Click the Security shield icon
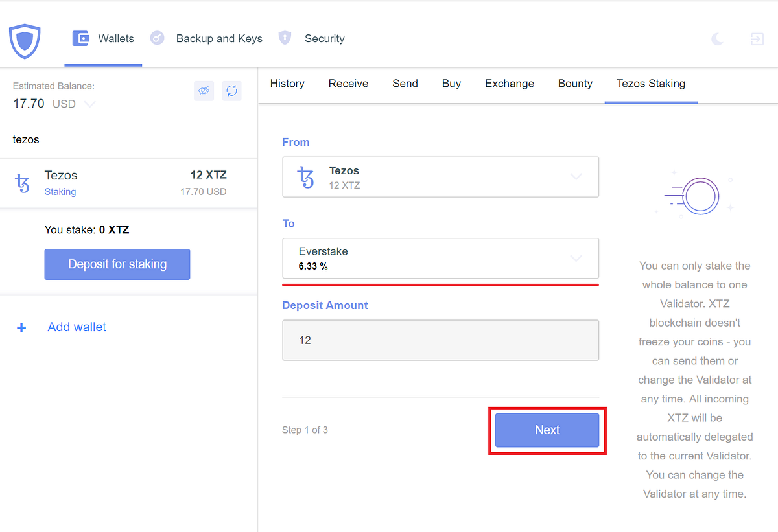Viewport: 778px width, 532px height. pyautogui.click(x=285, y=38)
